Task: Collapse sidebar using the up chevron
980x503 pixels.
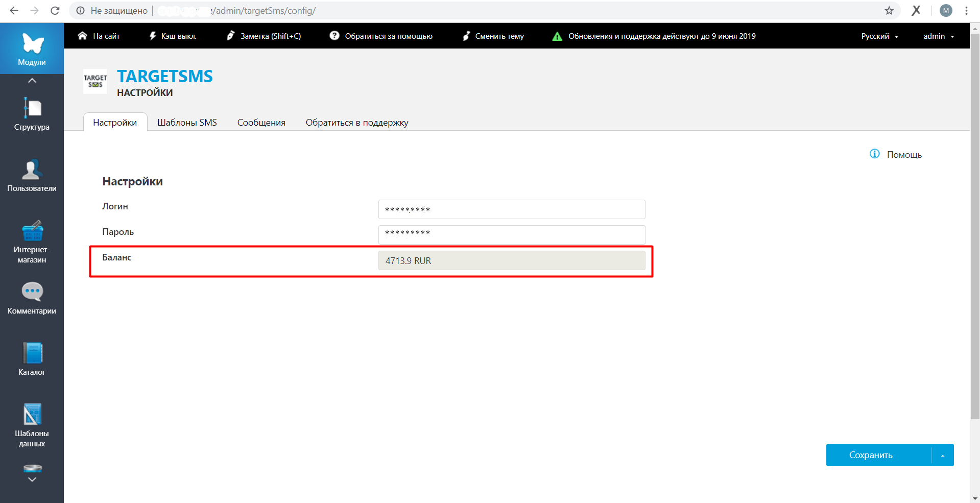Action: point(32,81)
